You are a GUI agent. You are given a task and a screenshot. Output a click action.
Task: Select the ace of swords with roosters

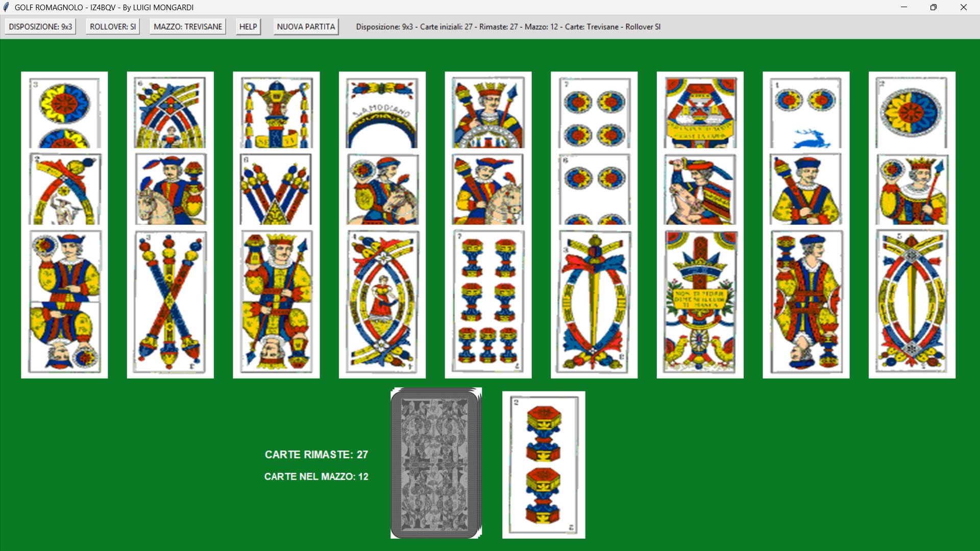(x=700, y=303)
